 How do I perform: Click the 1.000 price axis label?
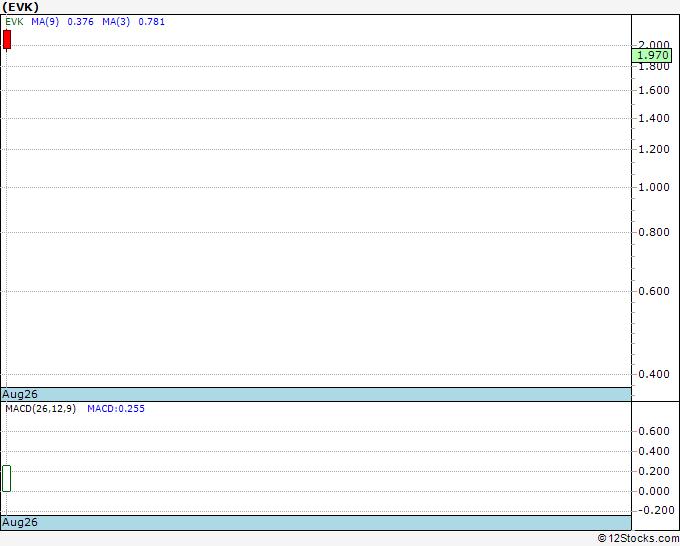(x=654, y=187)
